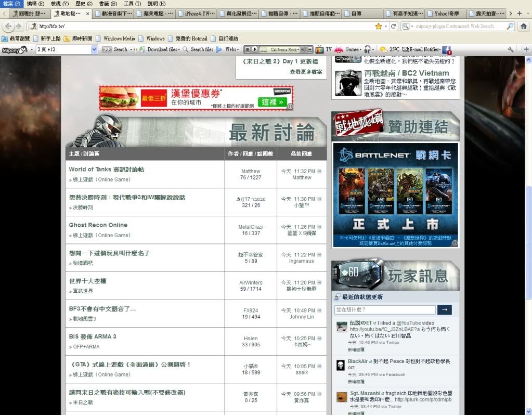532x415 pixels.
Task: Reload the page with the refresh icon
Action: (x=394, y=26)
